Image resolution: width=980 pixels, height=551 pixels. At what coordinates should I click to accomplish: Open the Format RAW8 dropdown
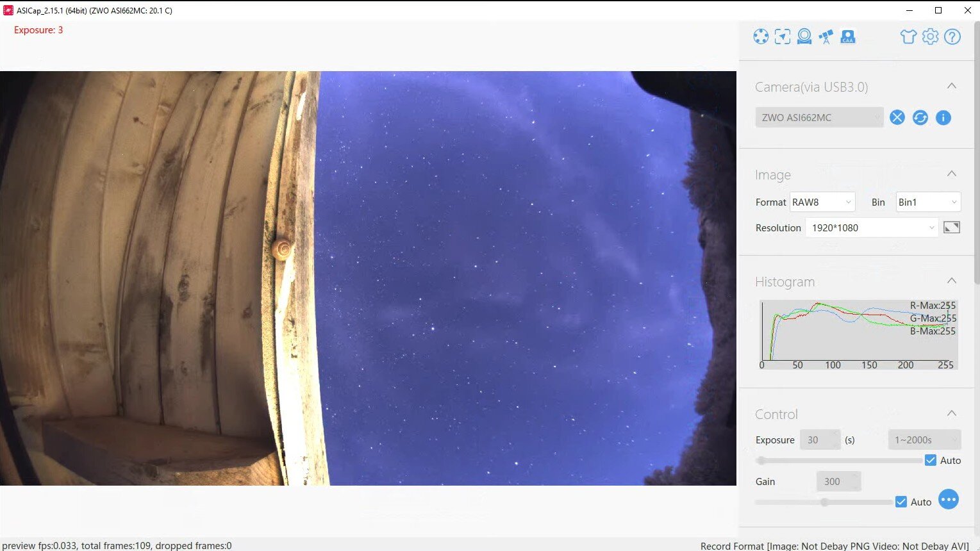click(x=822, y=202)
